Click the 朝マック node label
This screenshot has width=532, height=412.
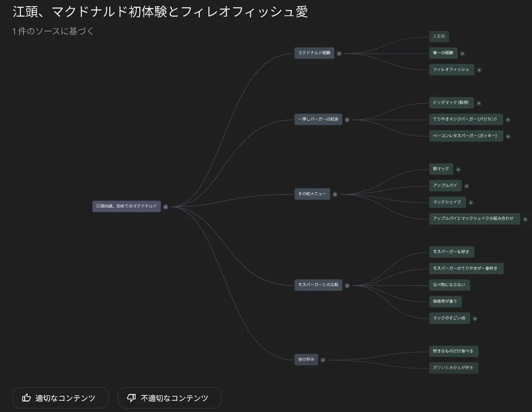[x=441, y=169]
